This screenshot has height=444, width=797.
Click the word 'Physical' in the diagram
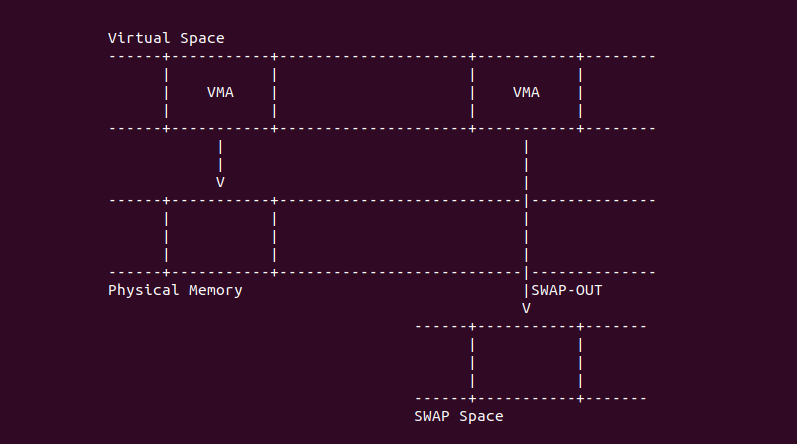pyautogui.click(x=143, y=290)
